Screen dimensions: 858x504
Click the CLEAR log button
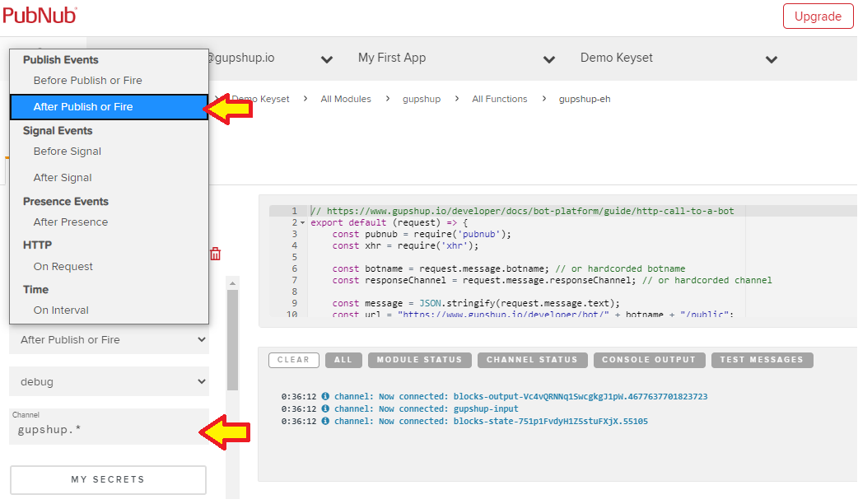click(x=294, y=360)
